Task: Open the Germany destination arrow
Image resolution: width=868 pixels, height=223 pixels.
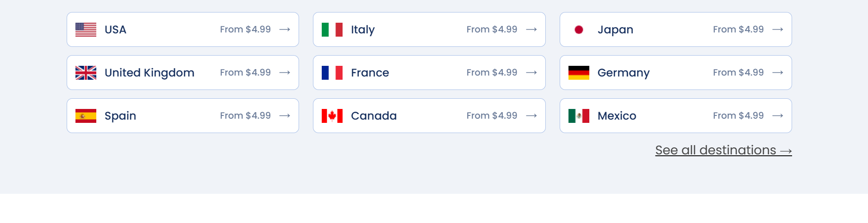Action: click(778, 72)
